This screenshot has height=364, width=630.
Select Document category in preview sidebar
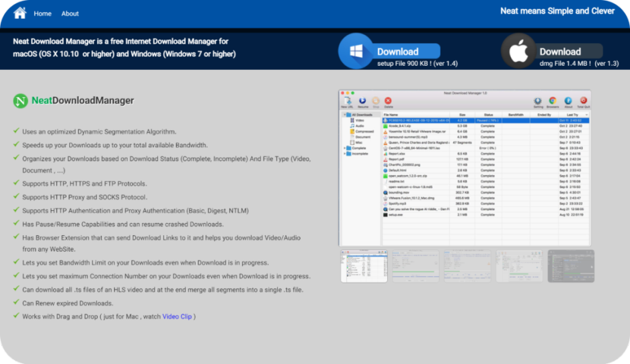[360, 137]
